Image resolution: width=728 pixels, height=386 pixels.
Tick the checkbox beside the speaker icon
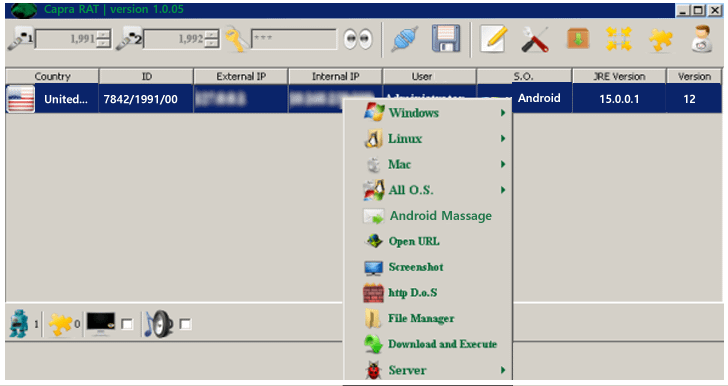[x=185, y=324]
